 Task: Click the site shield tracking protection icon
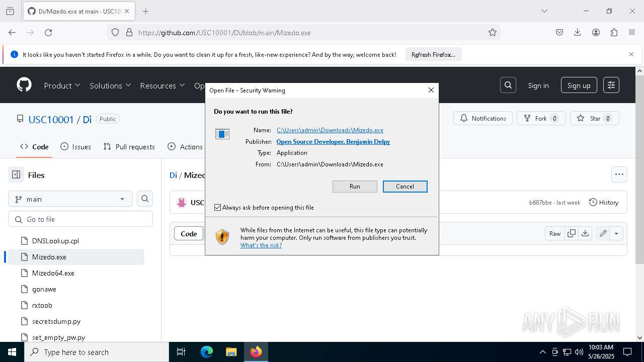[x=115, y=33]
